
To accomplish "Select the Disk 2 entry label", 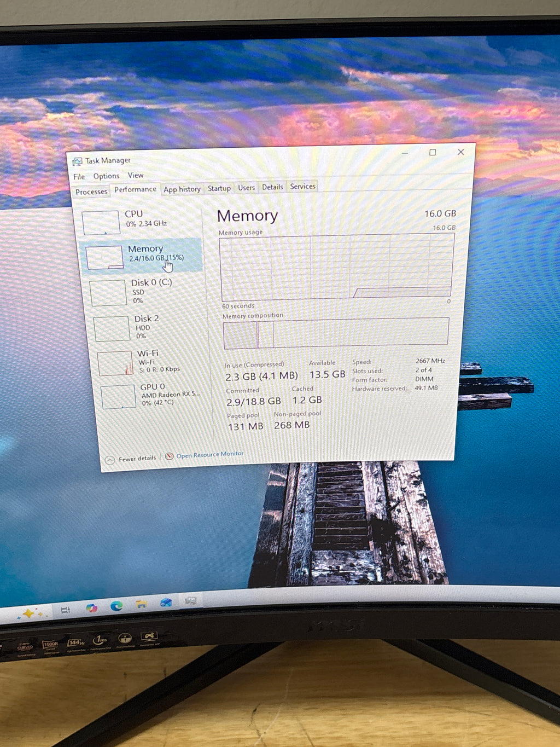I will click(x=147, y=319).
